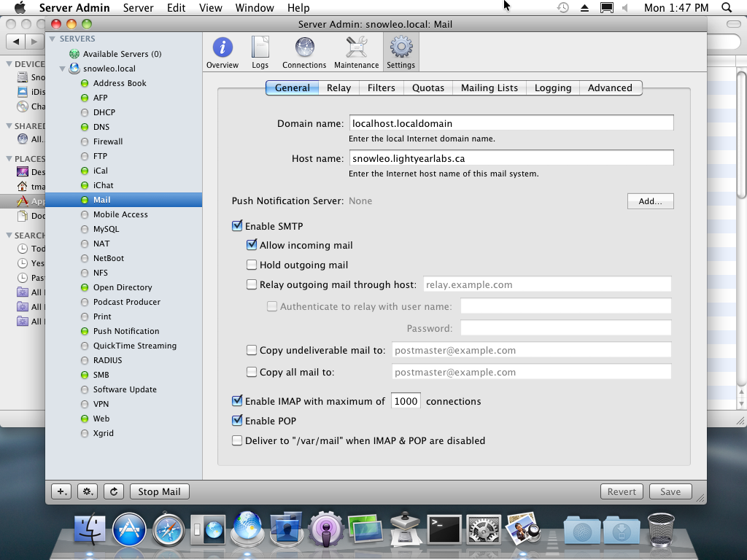This screenshot has width=747, height=560.
Task: Collapse SHARED section in Finder sidebar
Action: pos(9,125)
